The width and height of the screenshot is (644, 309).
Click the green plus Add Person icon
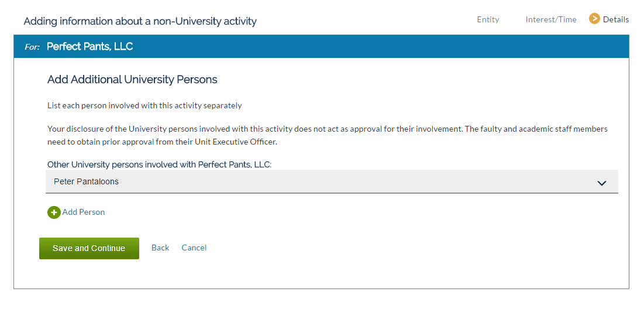[54, 212]
